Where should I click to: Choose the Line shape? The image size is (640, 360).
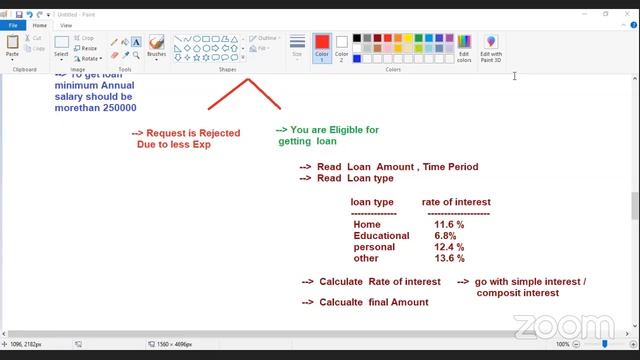[178, 39]
